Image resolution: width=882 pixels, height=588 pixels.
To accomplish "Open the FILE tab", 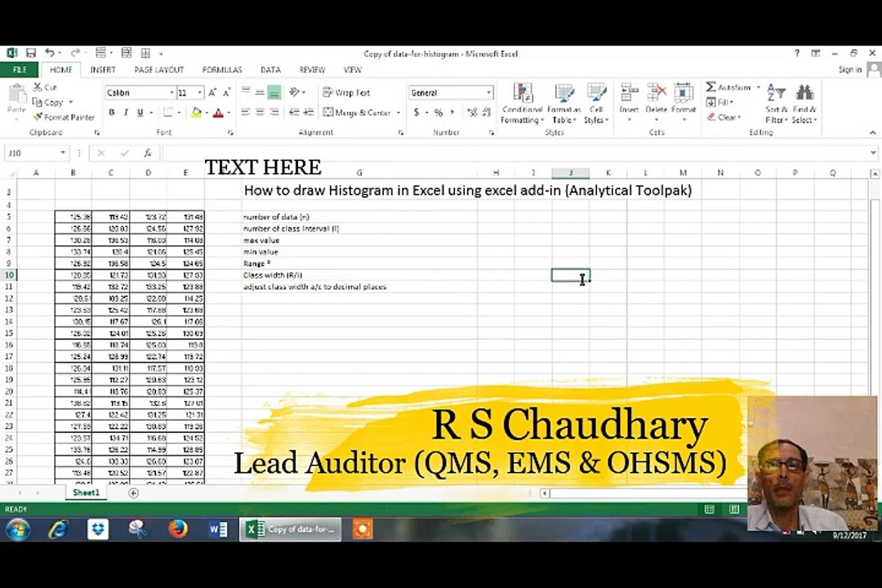I will click(x=20, y=69).
